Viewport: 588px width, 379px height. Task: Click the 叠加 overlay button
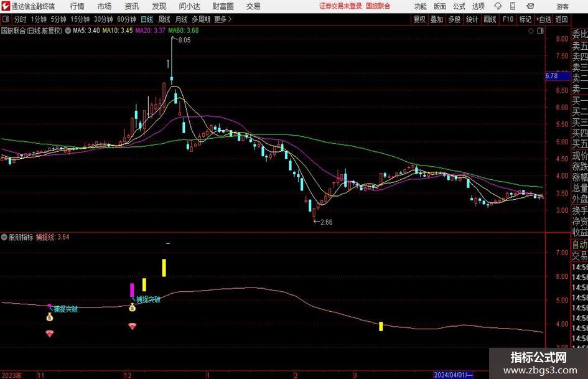(437, 19)
